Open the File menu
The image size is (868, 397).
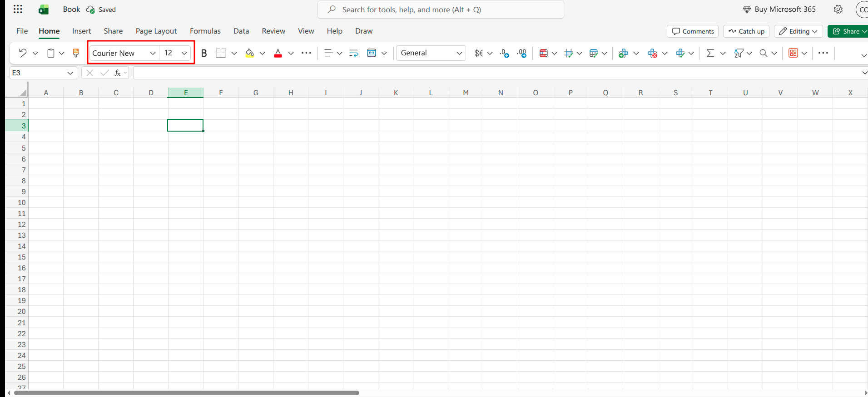click(x=22, y=31)
